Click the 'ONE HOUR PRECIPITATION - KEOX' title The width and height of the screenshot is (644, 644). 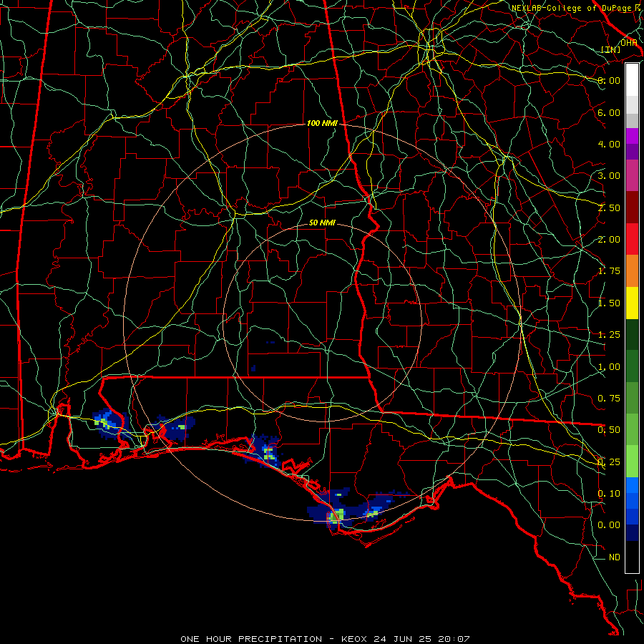[275, 639]
